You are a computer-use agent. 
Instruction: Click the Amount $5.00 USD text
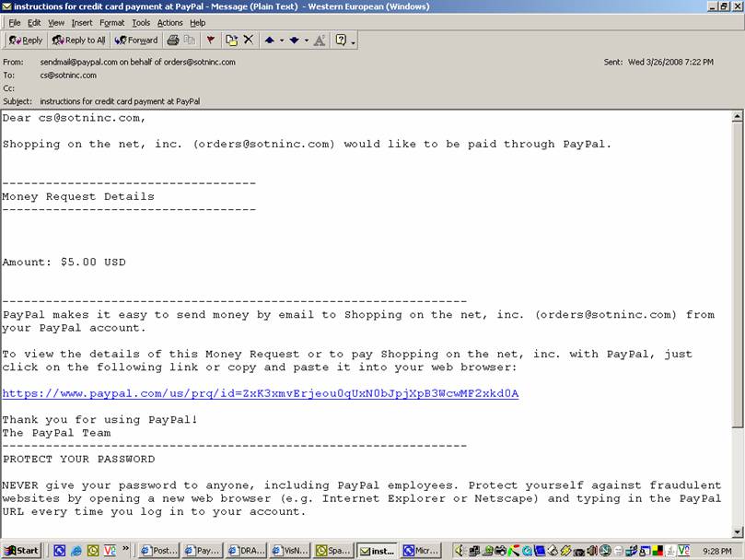(64, 262)
